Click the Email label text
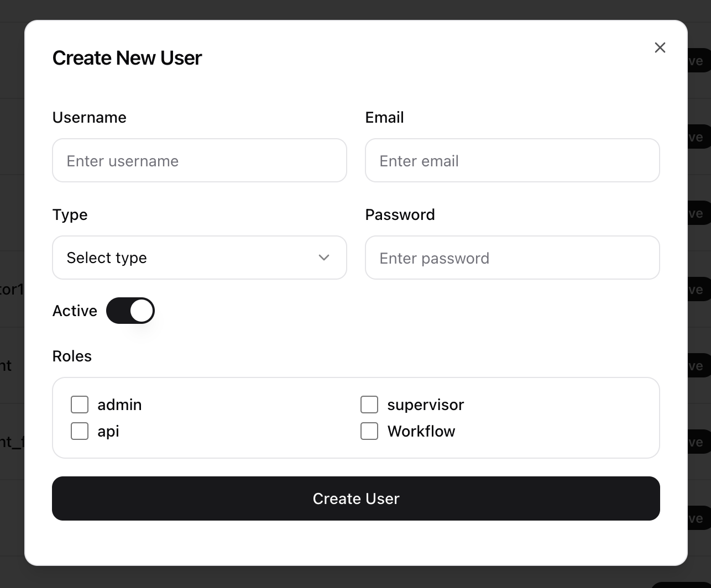The height and width of the screenshot is (588, 711). pyautogui.click(x=384, y=118)
